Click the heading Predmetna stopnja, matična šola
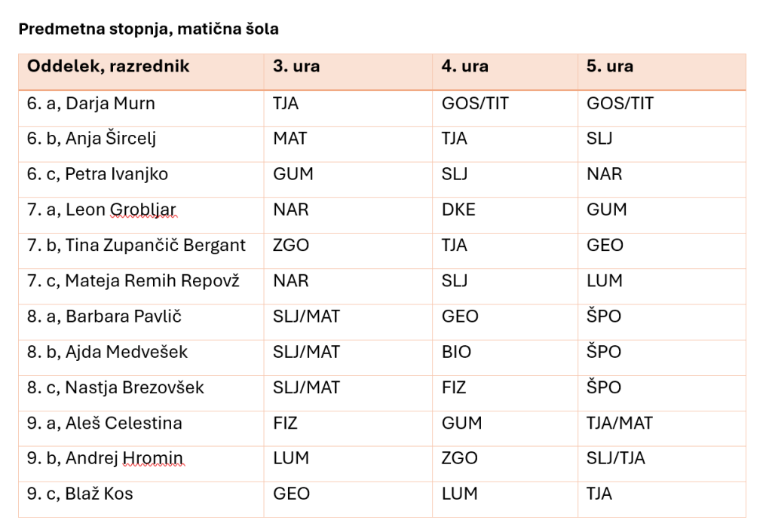772x532 pixels. click(149, 29)
